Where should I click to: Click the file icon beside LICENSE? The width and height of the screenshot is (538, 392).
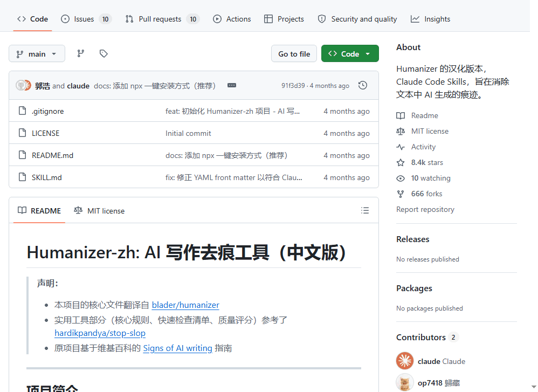(22, 133)
